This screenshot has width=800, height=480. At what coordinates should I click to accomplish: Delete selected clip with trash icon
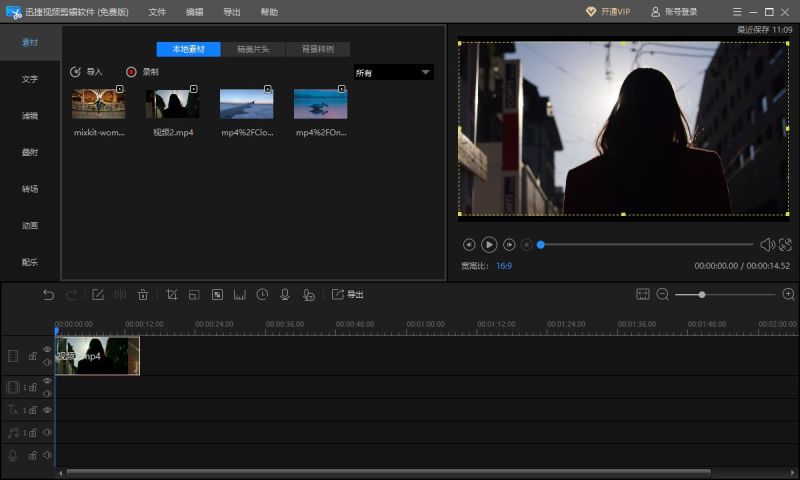(x=143, y=295)
